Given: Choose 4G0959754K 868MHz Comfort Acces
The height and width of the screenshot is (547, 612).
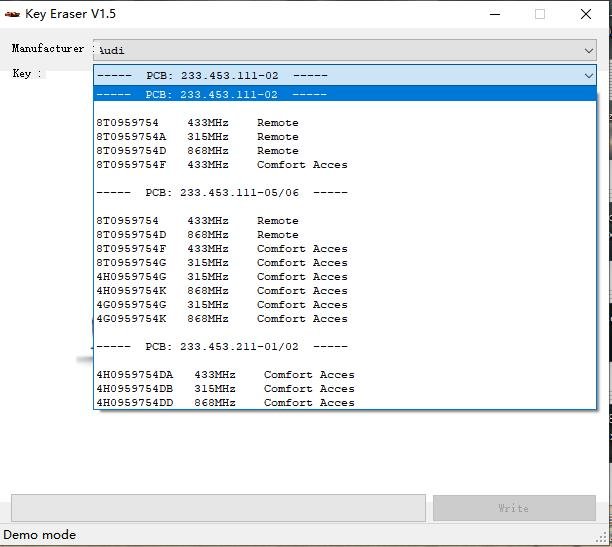Looking at the screenshot, I should tap(221, 319).
